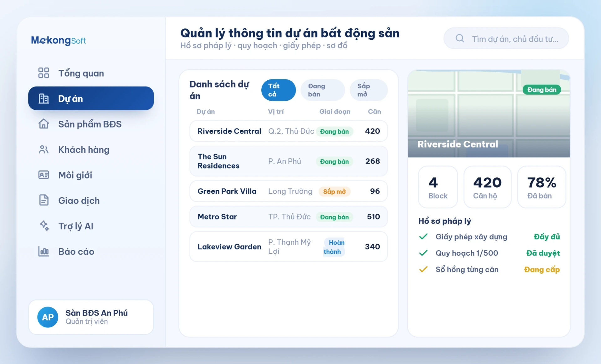
Task: Open Trợ lý AI section
Action: [x=91, y=226]
